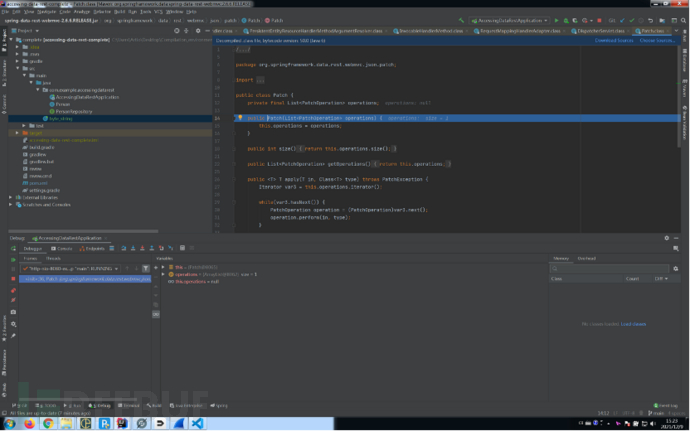Switch to the Threads tab
Viewport: 690px width, 431px height.
pyautogui.click(x=53, y=258)
